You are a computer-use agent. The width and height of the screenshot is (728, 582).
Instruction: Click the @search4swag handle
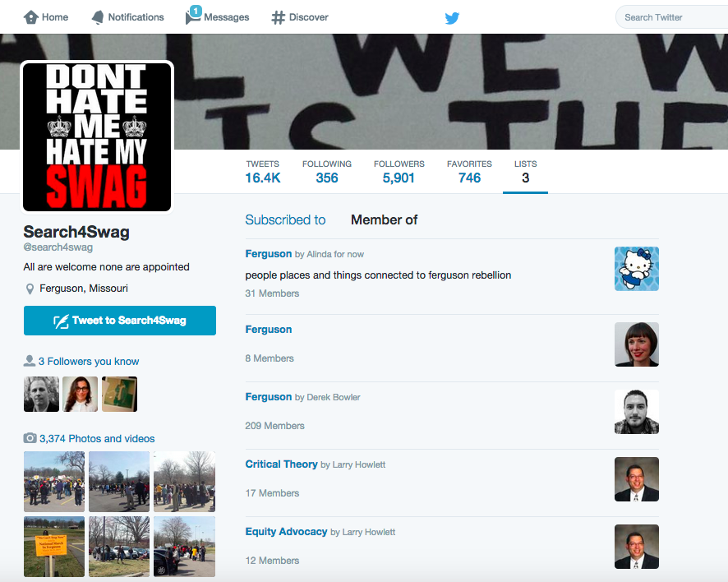coord(58,247)
